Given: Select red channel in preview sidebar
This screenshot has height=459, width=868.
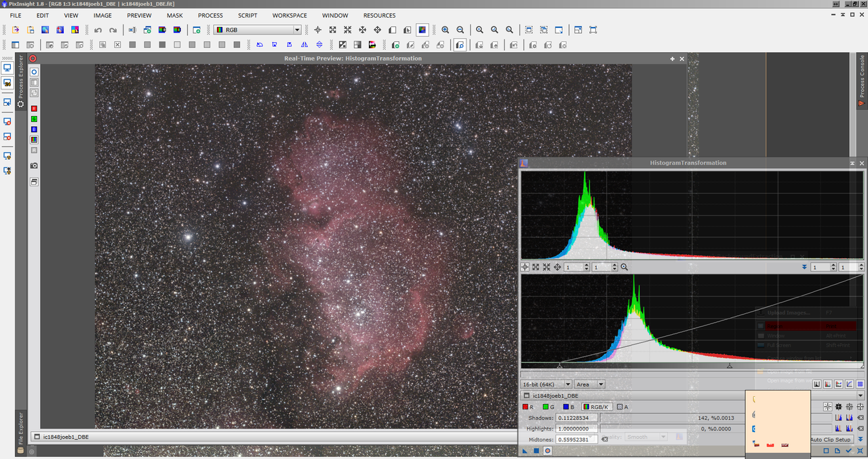Looking at the screenshot, I should (34, 108).
